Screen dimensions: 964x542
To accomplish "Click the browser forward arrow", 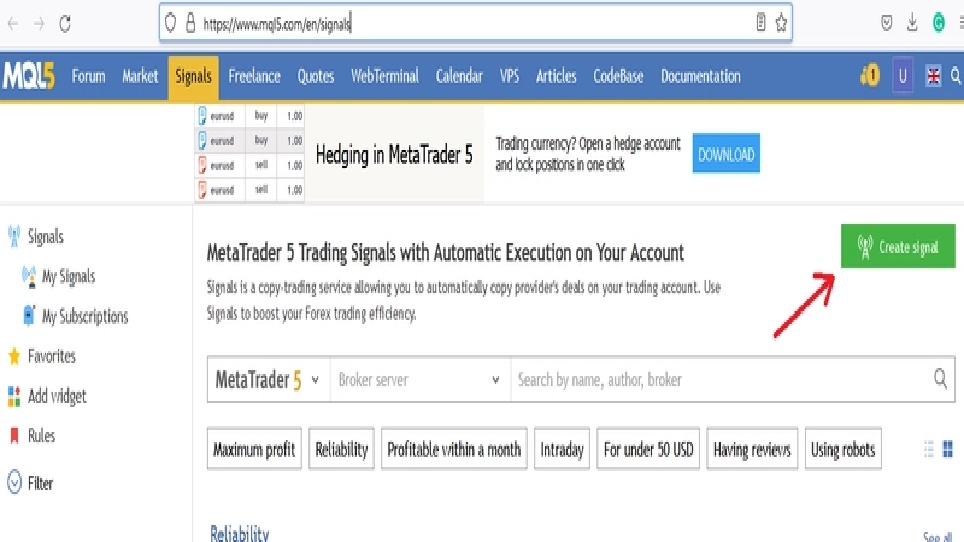I will point(39,24).
